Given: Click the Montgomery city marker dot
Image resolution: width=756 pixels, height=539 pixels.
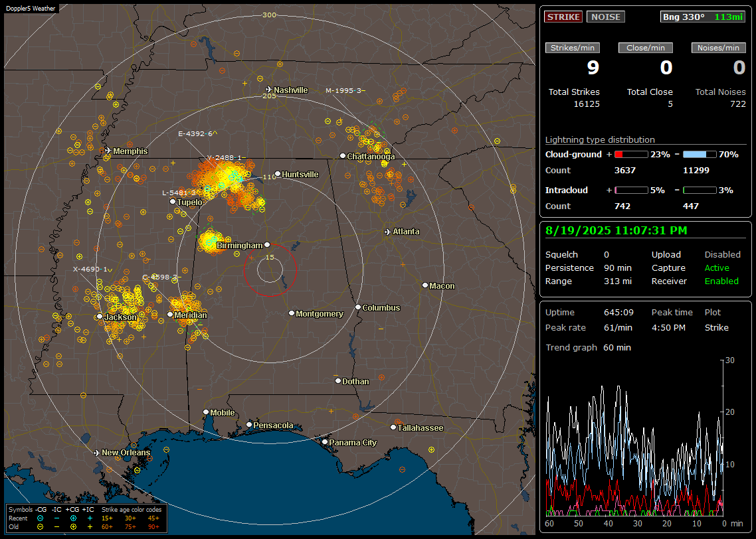Looking at the screenshot, I should [291, 313].
